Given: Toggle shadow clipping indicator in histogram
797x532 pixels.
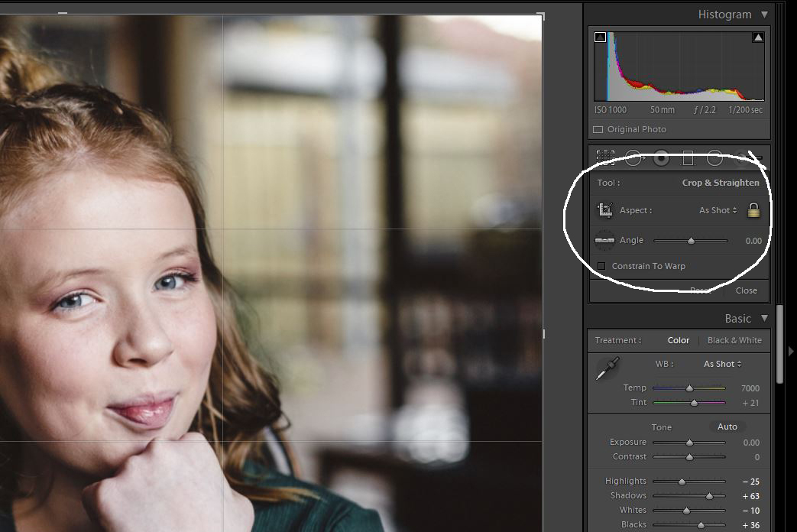Looking at the screenshot, I should coord(600,37).
